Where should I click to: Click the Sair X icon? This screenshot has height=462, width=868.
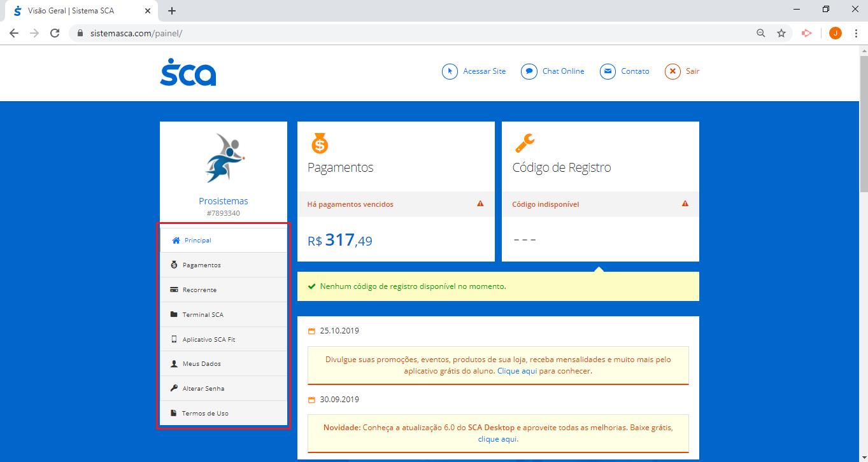(x=673, y=71)
